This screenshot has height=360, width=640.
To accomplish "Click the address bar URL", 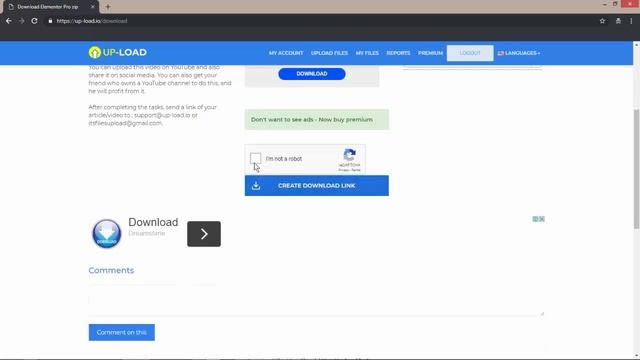I will coord(92,21).
